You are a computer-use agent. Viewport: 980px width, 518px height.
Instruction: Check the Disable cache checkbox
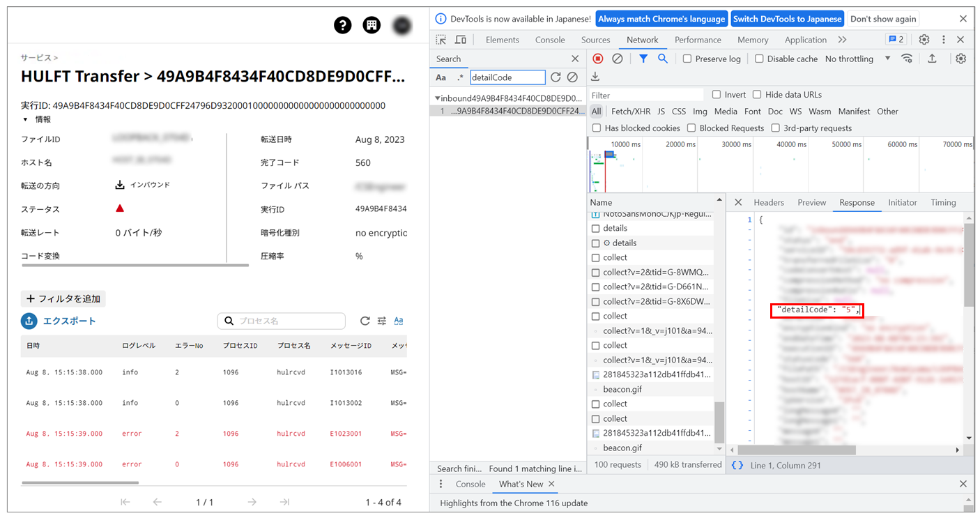(759, 59)
